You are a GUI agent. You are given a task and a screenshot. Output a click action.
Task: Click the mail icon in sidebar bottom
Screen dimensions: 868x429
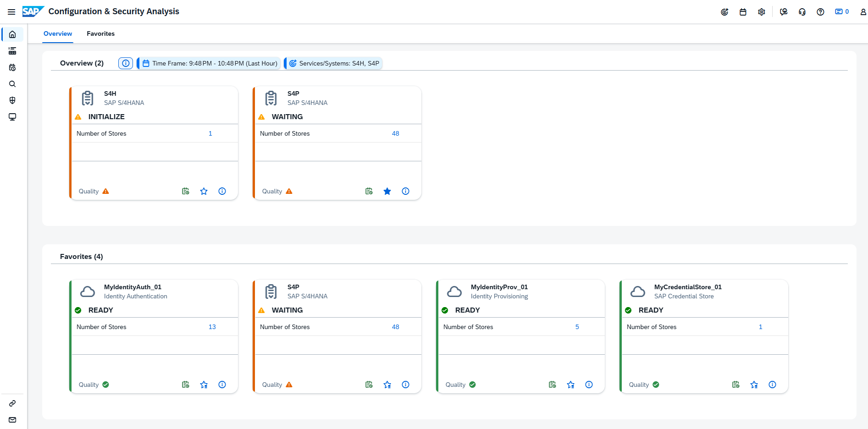[x=12, y=420]
